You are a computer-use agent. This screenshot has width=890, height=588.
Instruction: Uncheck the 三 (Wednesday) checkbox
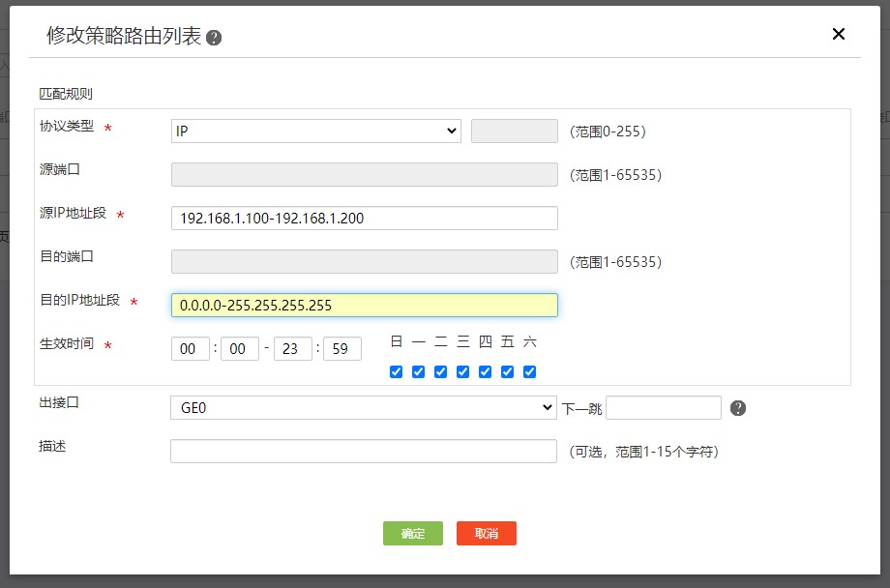463,371
